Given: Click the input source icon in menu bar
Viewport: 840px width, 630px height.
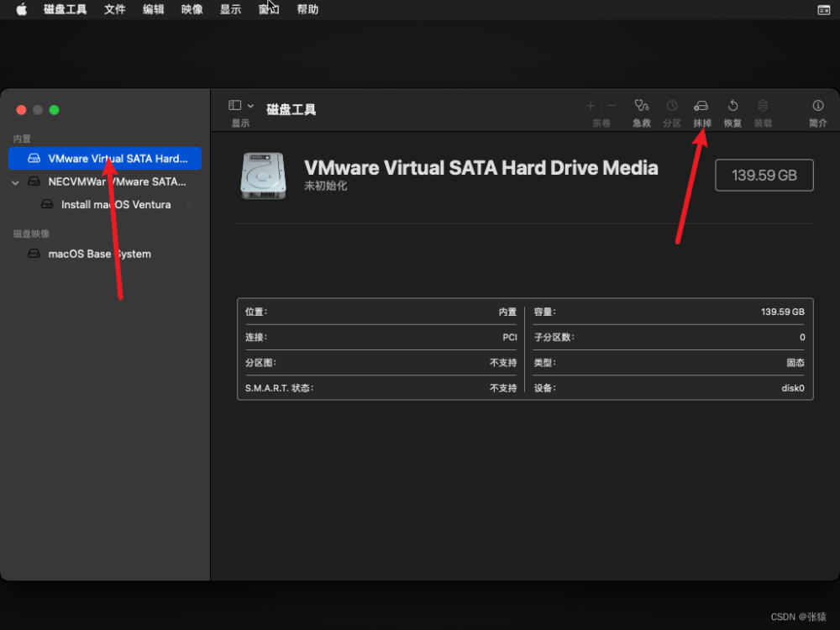Looking at the screenshot, I should tap(824, 9).
